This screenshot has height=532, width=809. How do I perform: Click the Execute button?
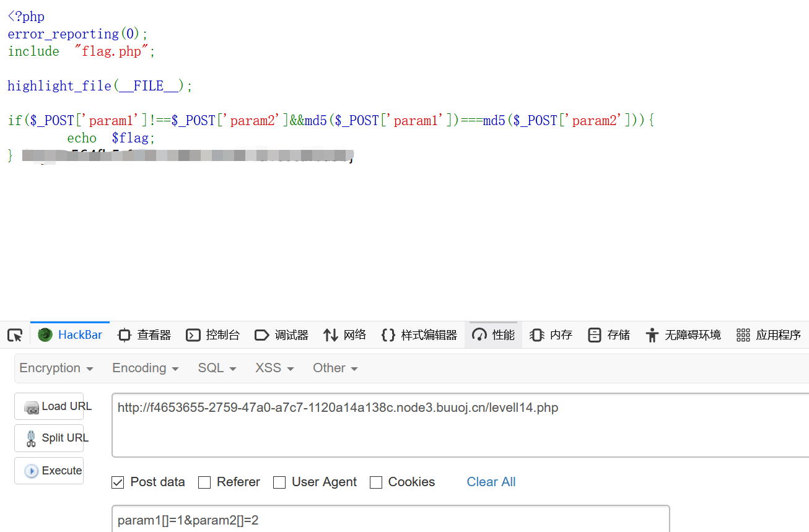click(49, 471)
